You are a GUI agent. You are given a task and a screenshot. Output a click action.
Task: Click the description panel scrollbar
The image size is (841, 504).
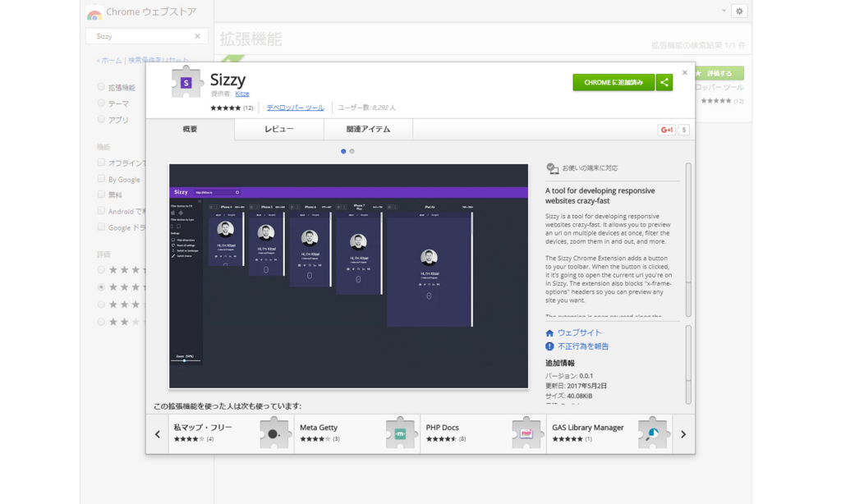[688, 240]
